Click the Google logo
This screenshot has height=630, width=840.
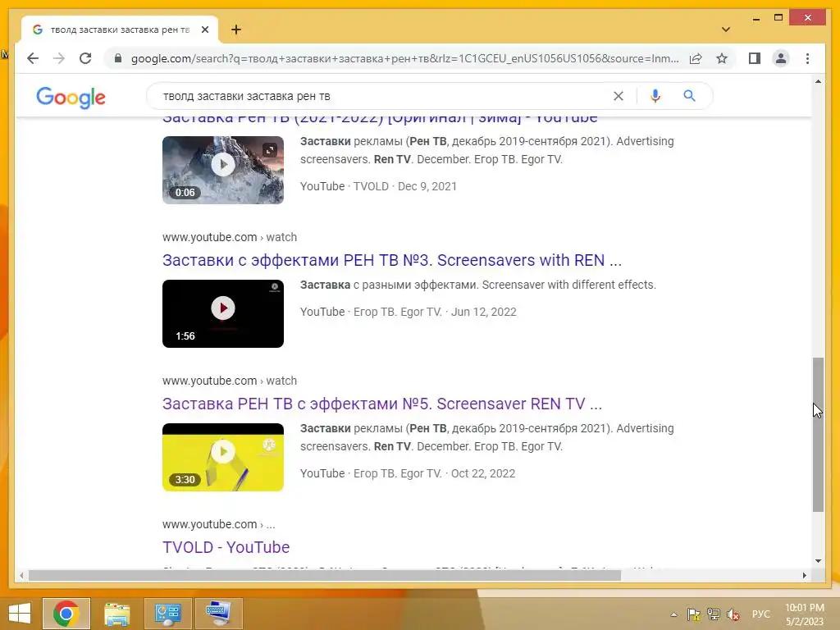[71, 97]
